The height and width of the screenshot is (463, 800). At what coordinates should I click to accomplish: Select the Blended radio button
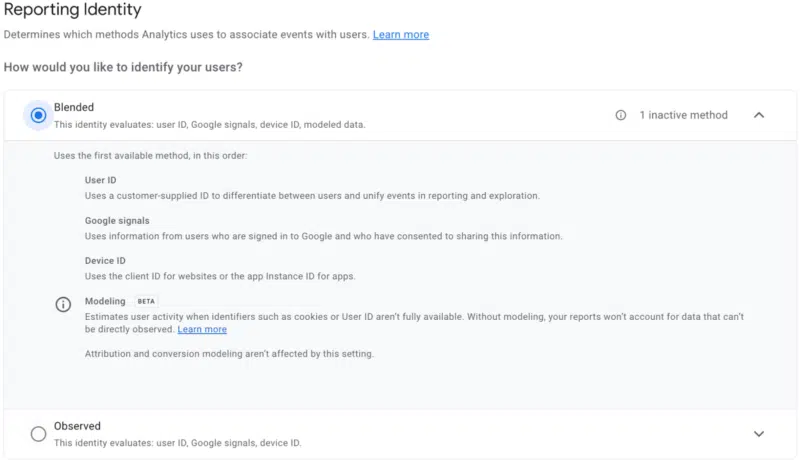38,115
